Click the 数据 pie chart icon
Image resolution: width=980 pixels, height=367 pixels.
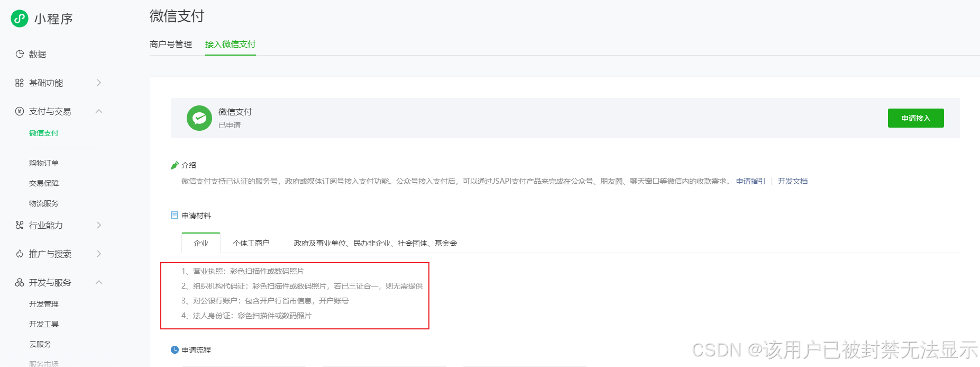point(20,54)
